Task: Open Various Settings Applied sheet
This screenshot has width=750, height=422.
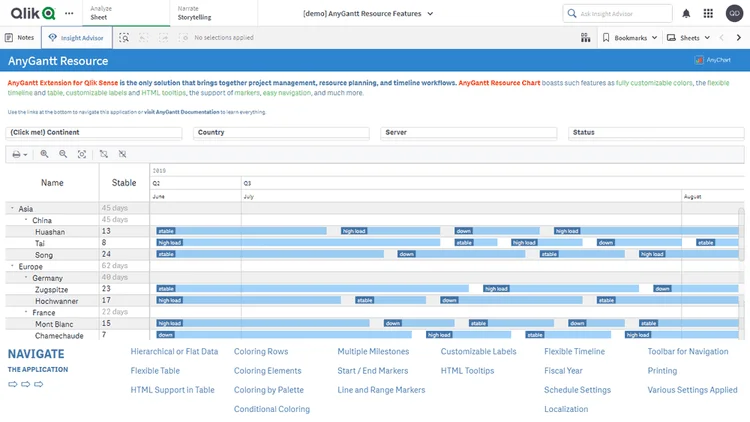Action: [692, 390]
